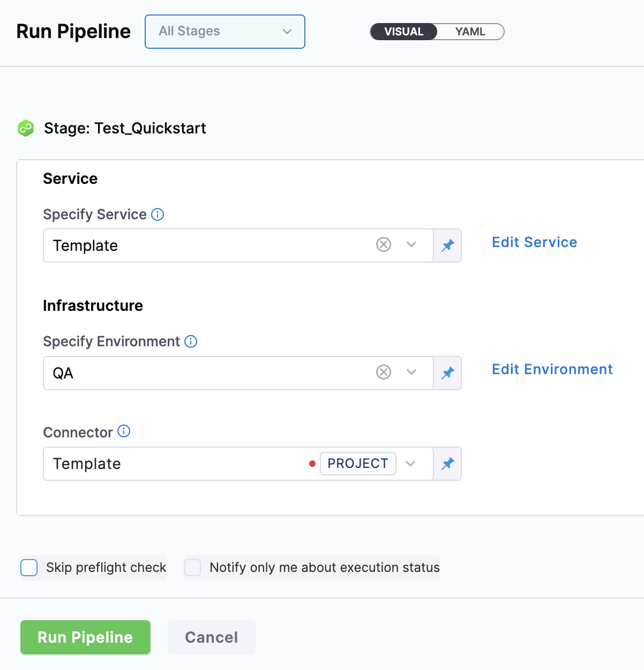Screen dimensions: 644x670
Task: Enable Skip preflight check checkbox
Action: (29, 568)
